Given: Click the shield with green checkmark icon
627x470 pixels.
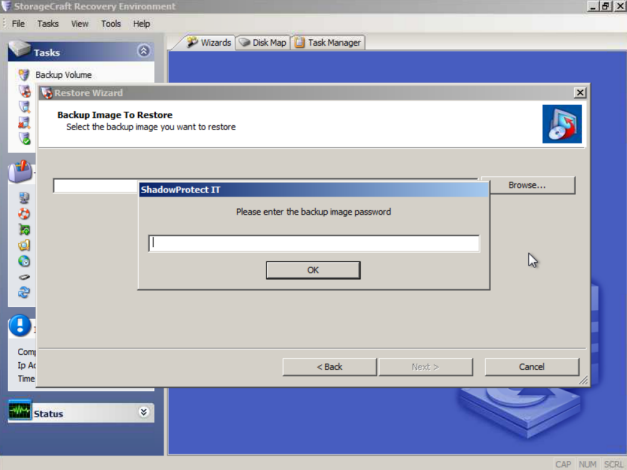Looking at the screenshot, I should (25, 138).
